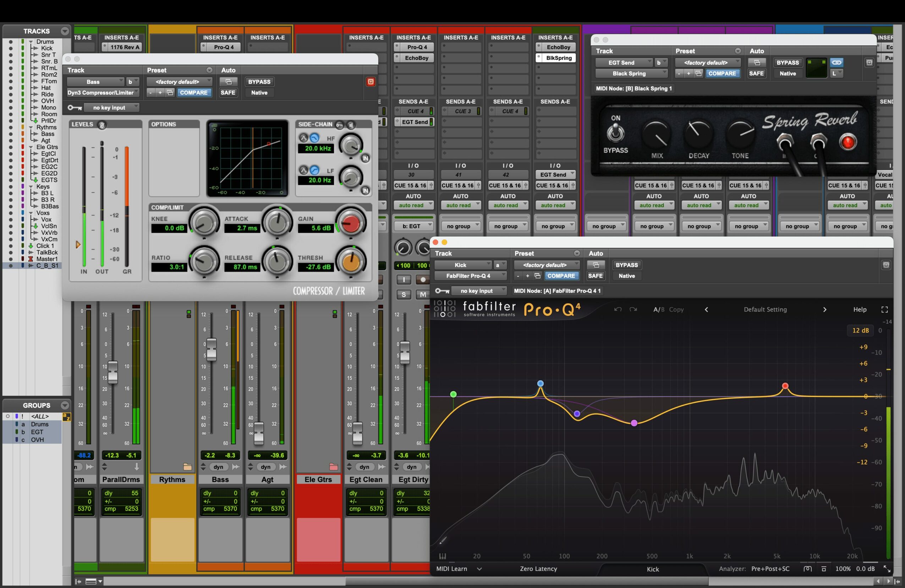Click the red target icon in the Dyn3 window
The width and height of the screenshot is (905, 588).
tap(371, 82)
